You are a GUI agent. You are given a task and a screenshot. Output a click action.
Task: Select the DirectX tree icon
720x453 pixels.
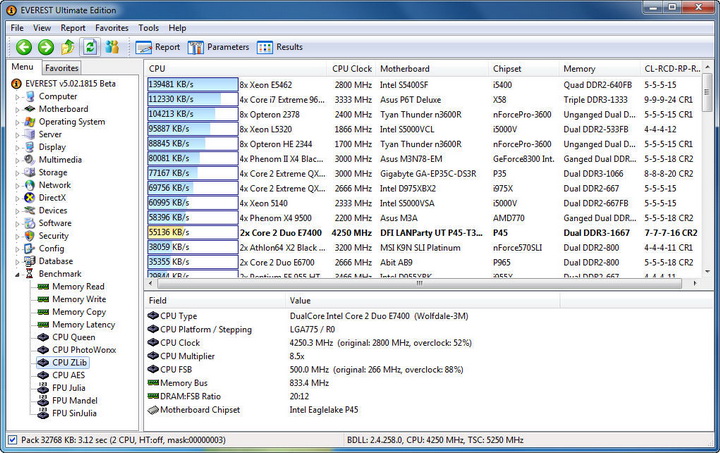[30, 198]
